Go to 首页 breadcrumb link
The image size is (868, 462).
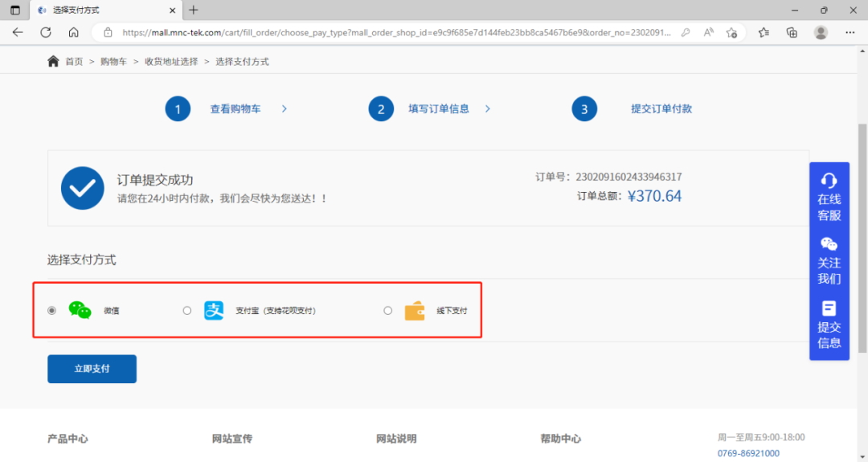pyautogui.click(x=74, y=61)
